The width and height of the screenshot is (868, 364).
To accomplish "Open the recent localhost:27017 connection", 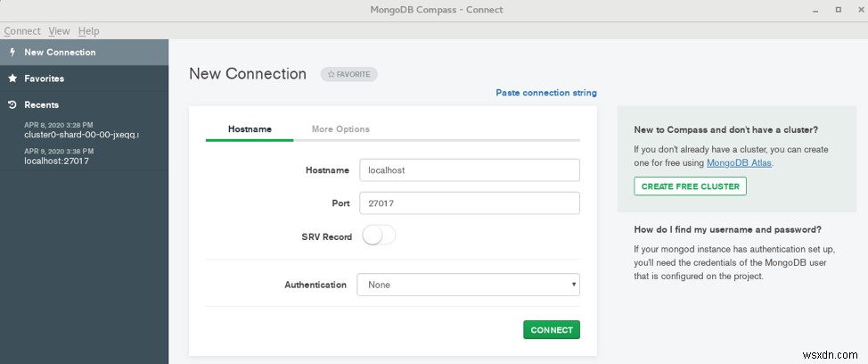I will [x=56, y=161].
